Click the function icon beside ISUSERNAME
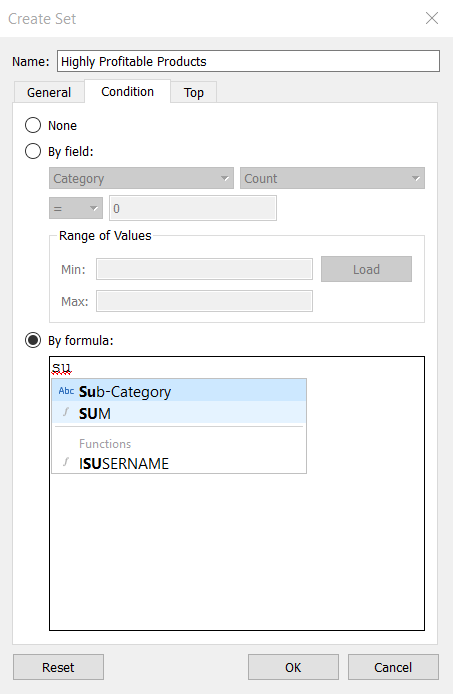Viewport: 453px width, 694px height. click(x=66, y=463)
